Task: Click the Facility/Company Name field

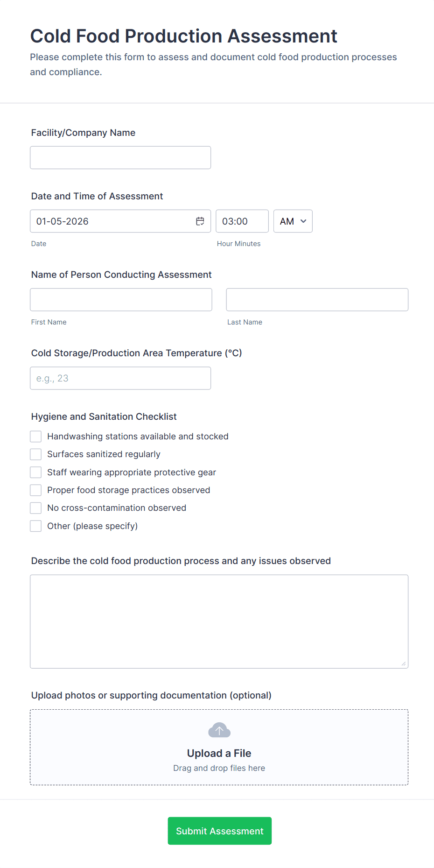Action: pyautogui.click(x=120, y=157)
